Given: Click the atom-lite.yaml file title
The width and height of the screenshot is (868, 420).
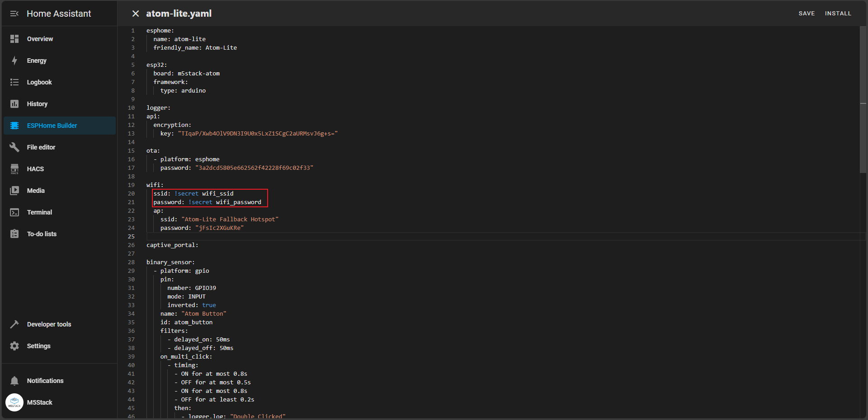Looking at the screenshot, I should [179, 14].
